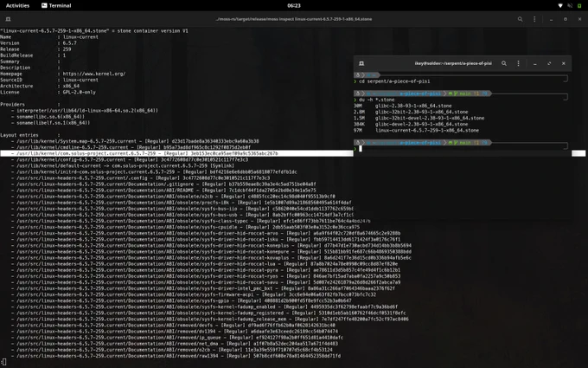
Task: Click the 'du -h *.stone' command line
Action: click(x=376, y=100)
